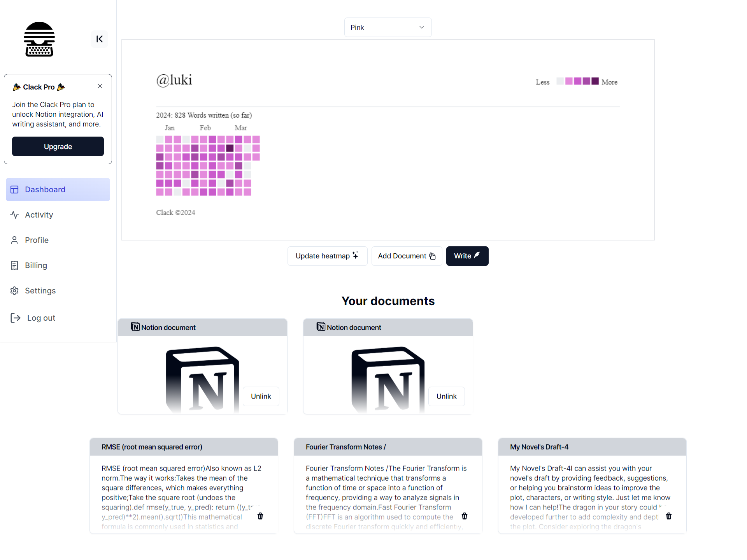Click the Log out arrow icon

coord(15,318)
